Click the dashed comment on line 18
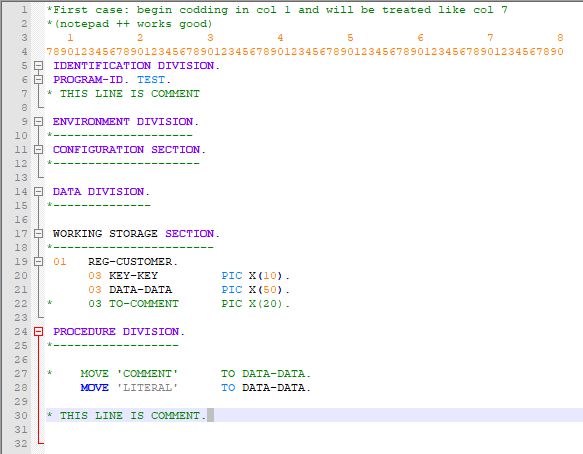This screenshot has height=454, width=583. point(130,248)
